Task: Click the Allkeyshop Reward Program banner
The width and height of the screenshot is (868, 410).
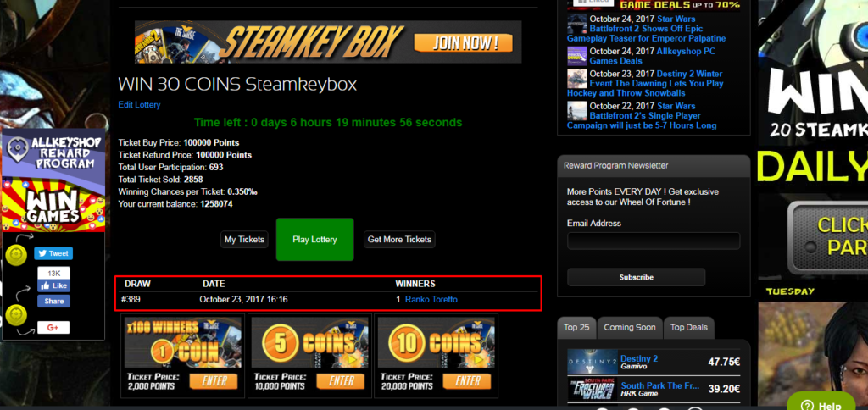Action: [x=53, y=182]
